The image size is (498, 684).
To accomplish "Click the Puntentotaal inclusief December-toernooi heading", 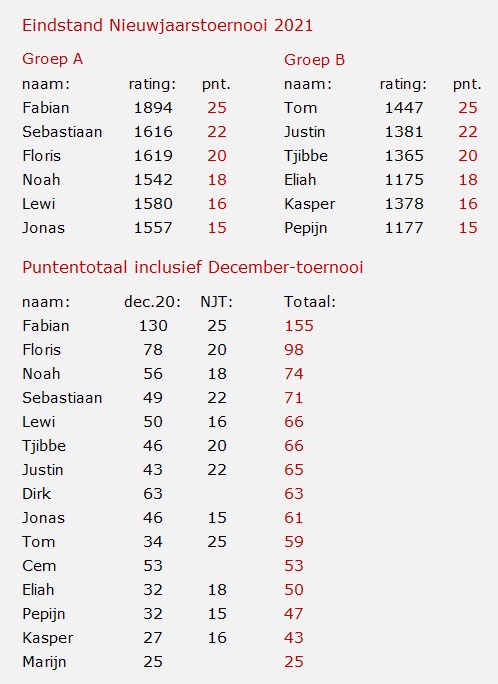I will (193, 267).
